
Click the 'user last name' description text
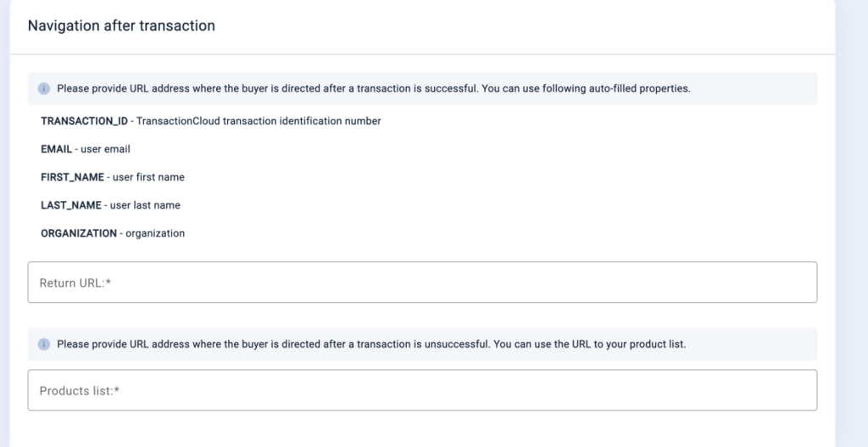(x=145, y=205)
